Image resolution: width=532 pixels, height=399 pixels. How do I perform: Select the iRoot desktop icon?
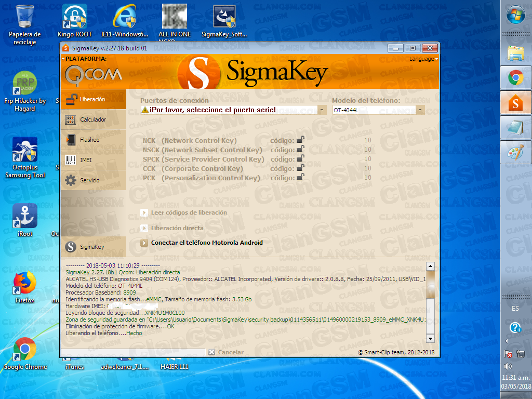point(25,220)
